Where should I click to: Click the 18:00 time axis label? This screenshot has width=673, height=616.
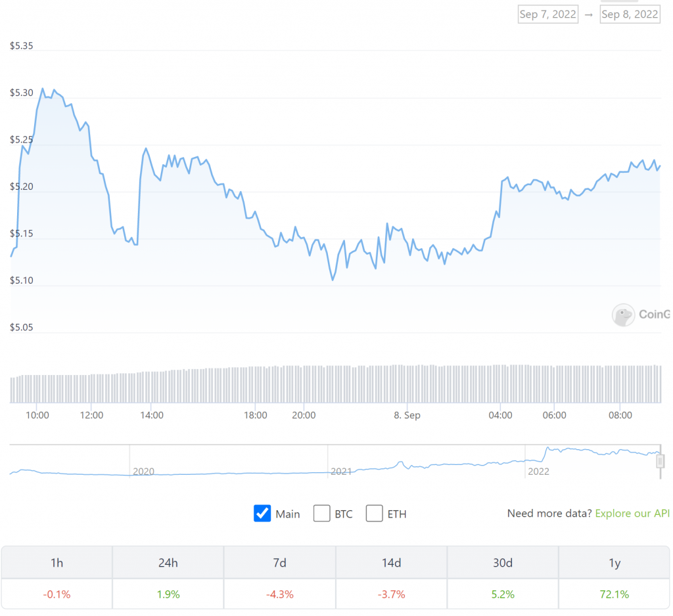256,415
